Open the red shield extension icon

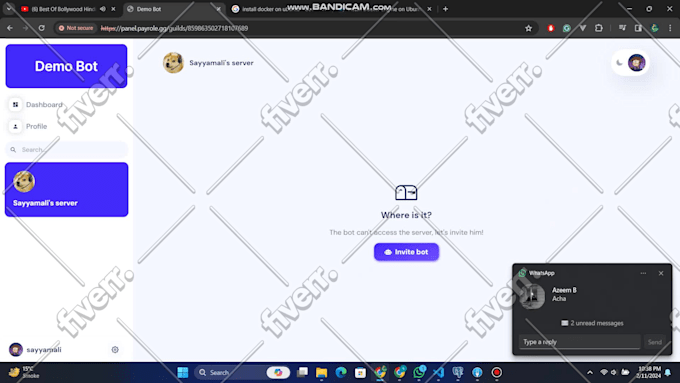pyautogui.click(x=551, y=28)
